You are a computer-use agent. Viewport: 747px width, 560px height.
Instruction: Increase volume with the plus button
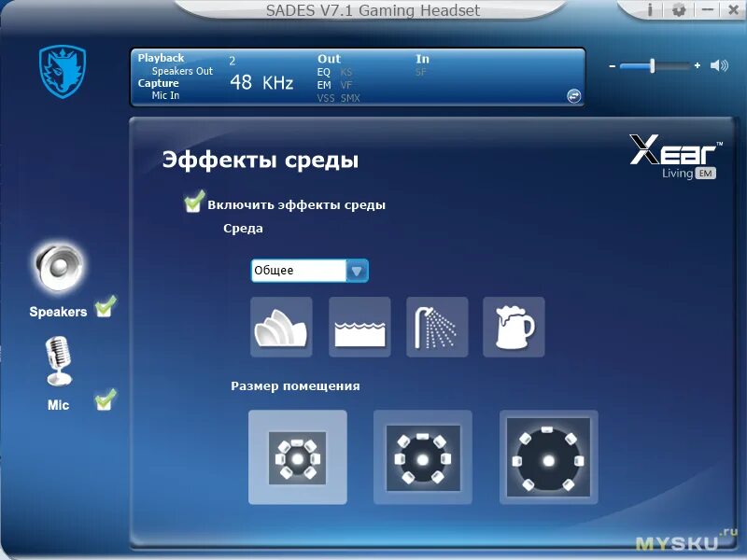click(x=698, y=65)
